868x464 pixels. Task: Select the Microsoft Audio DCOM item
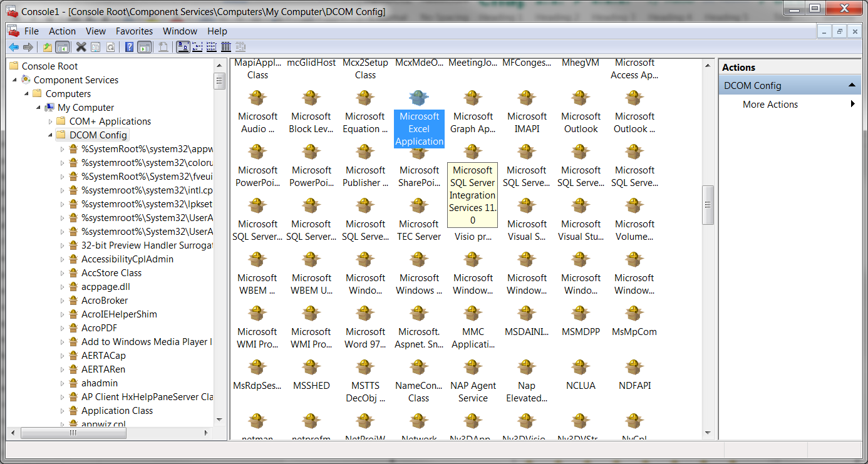click(257, 111)
